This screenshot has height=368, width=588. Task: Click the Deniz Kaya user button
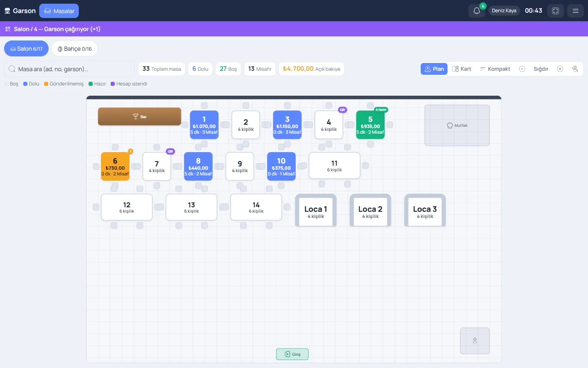[x=504, y=11]
